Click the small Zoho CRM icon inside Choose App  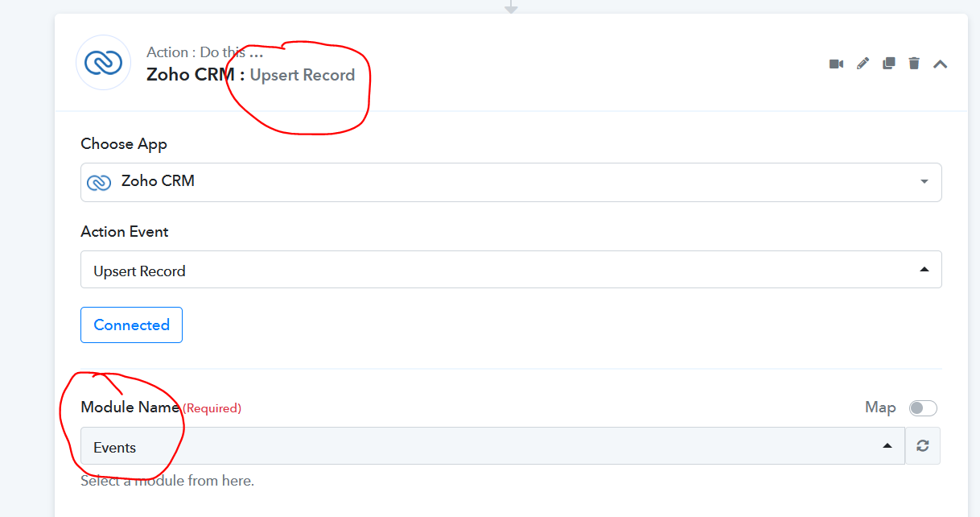tap(98, 183)
